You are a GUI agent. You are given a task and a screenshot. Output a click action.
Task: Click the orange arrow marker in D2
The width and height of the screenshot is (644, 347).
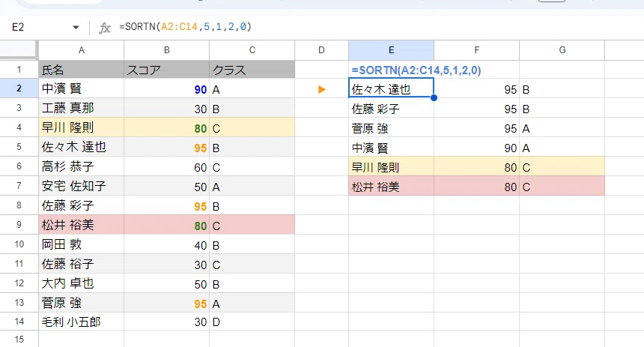(x=321, y=89)
